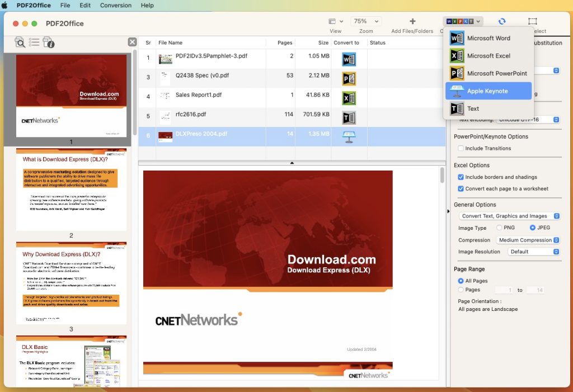This screenshot has width=573, height=392.
Task: Open the Zoom percentage dropdown
Action: [365, 21]
